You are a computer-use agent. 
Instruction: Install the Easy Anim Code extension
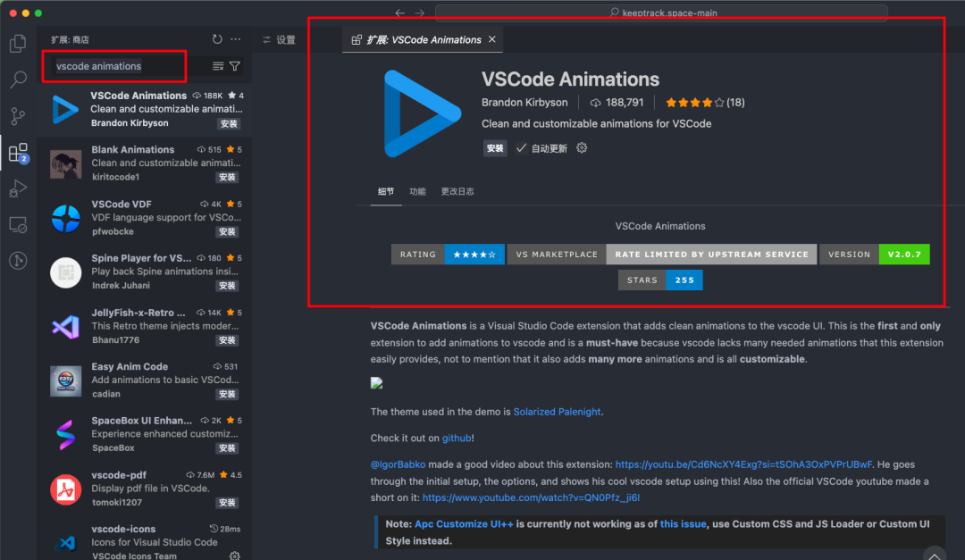tap(227, 395)
